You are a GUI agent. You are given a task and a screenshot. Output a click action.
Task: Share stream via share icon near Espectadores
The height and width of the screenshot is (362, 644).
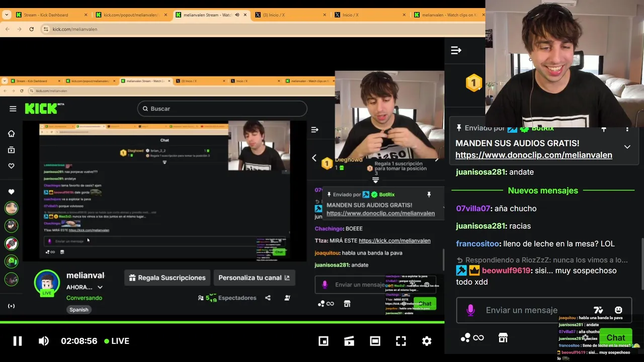[268, 298]
